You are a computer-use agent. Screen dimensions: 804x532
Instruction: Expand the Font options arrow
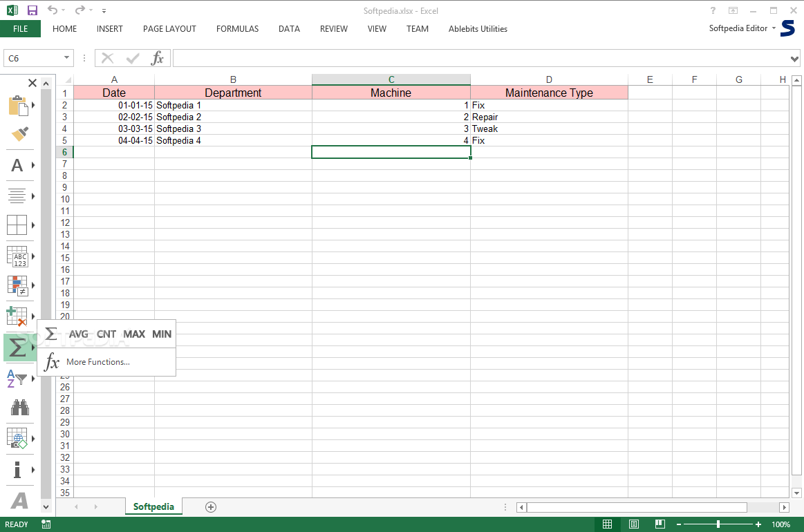tap(33, 165)
